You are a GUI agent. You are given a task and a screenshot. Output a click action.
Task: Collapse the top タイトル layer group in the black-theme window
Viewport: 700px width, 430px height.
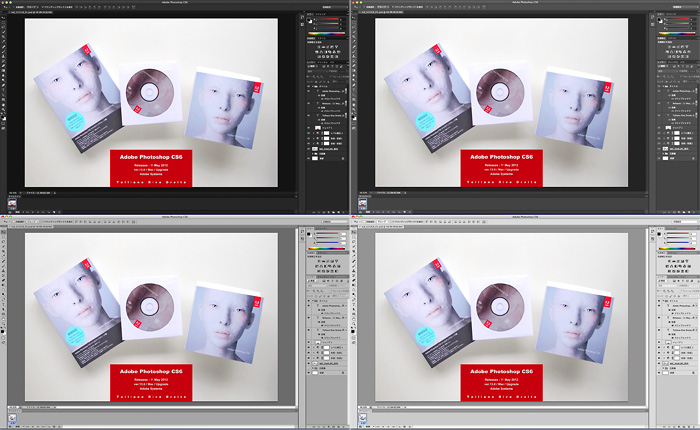(x=313, y=86)
